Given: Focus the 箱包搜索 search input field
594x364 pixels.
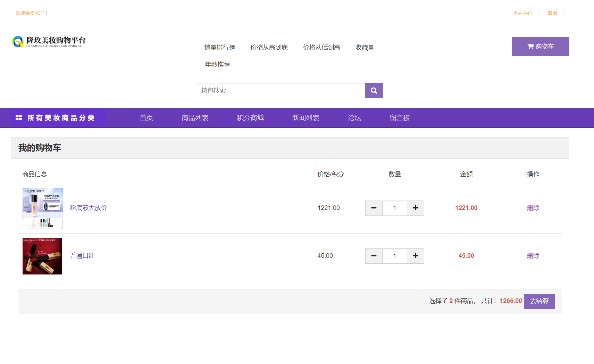Looking at the screenshot, I should 281,91.
